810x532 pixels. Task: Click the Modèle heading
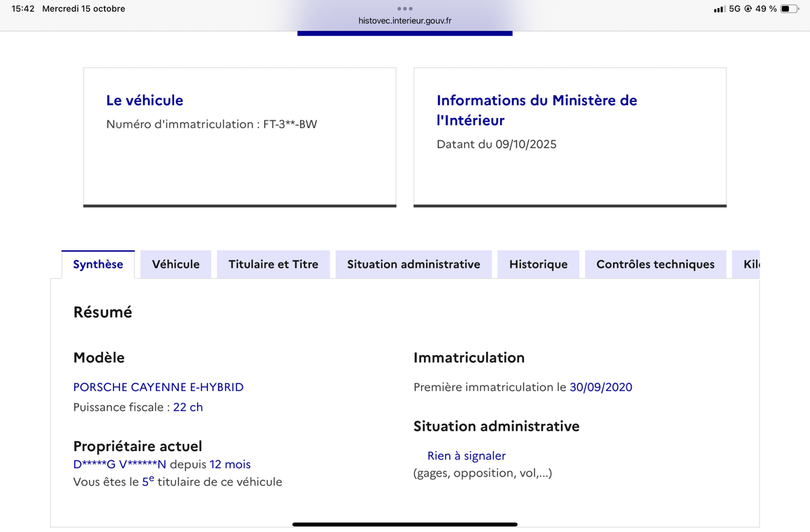click(99, 358)
